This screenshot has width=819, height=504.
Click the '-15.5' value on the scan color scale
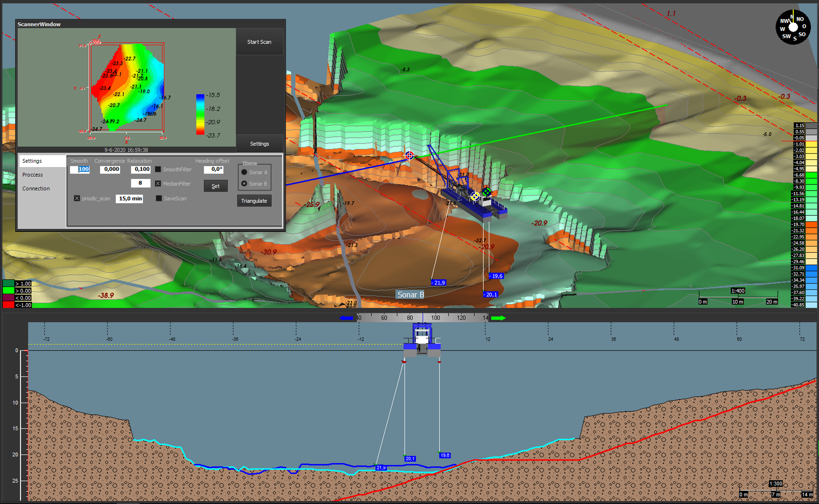tap(213, 95)
